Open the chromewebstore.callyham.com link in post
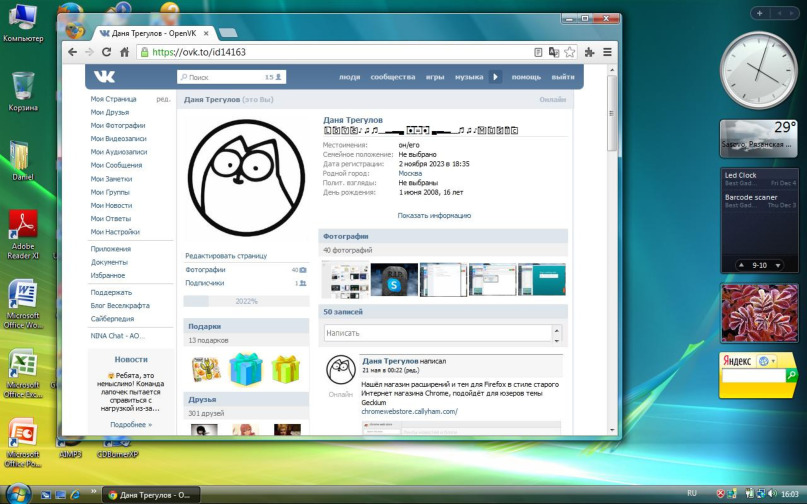This screenshot has height=504, width=807. [x=409, y=411]
